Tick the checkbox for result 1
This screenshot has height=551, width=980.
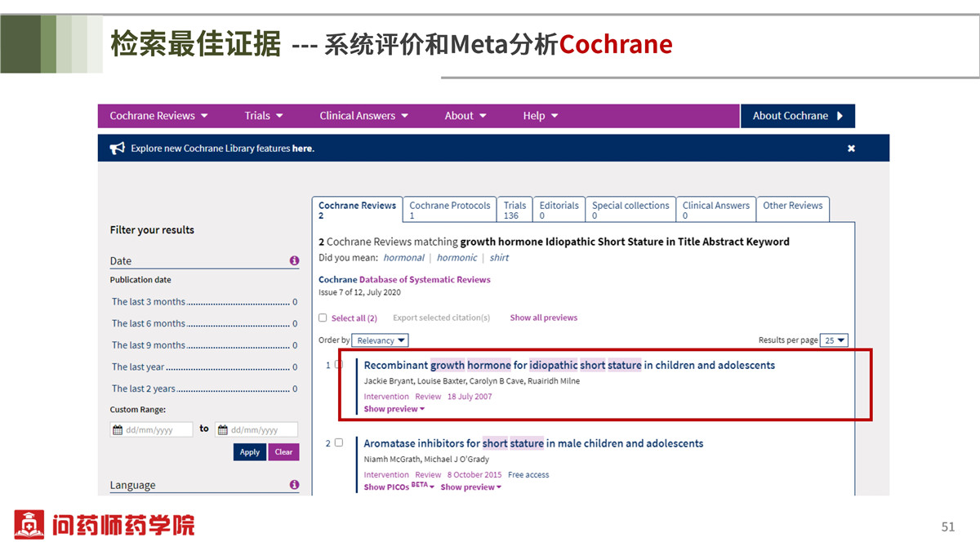[x=339, y=365]
